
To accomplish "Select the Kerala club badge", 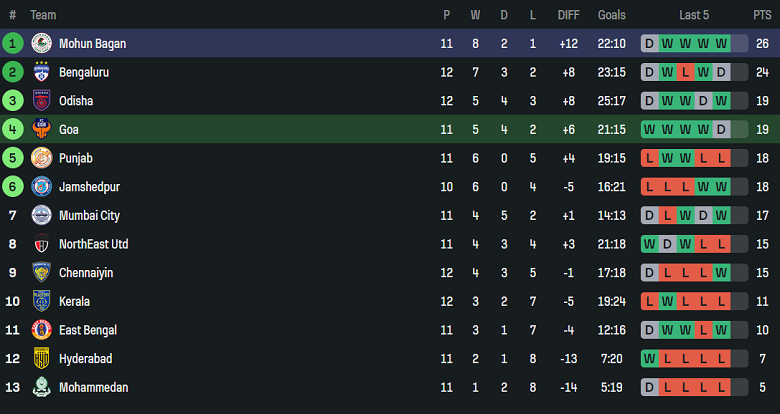I will tap(42, 301).
